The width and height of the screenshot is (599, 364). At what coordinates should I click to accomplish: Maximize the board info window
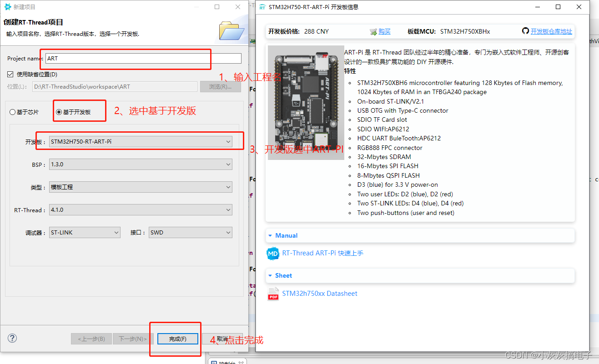(558, 7)
